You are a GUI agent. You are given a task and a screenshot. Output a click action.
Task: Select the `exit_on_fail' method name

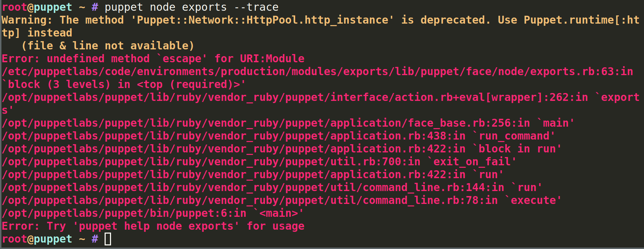coord(472,162)
